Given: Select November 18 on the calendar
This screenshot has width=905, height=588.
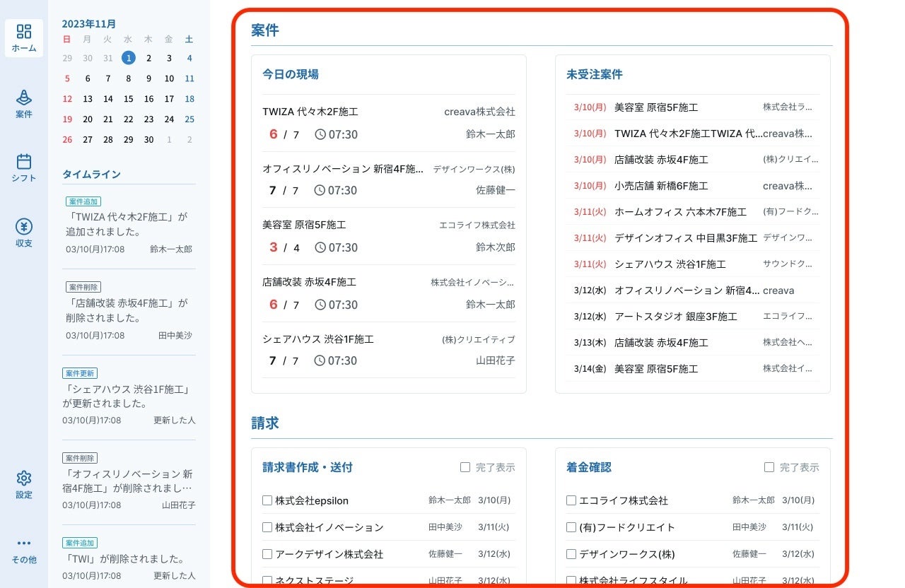Looking at the screenshot, I should (x=189, y=99).
